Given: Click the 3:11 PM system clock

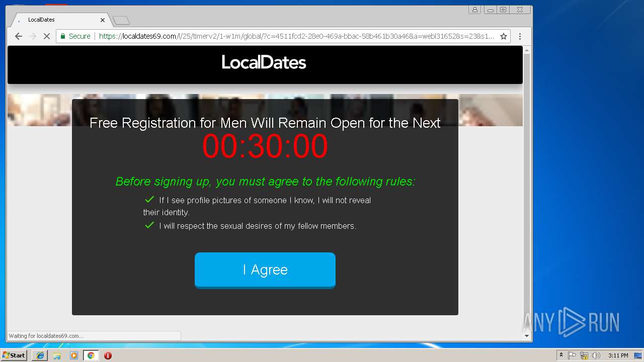Looking at the screenshot, I should tap(618, 355).
